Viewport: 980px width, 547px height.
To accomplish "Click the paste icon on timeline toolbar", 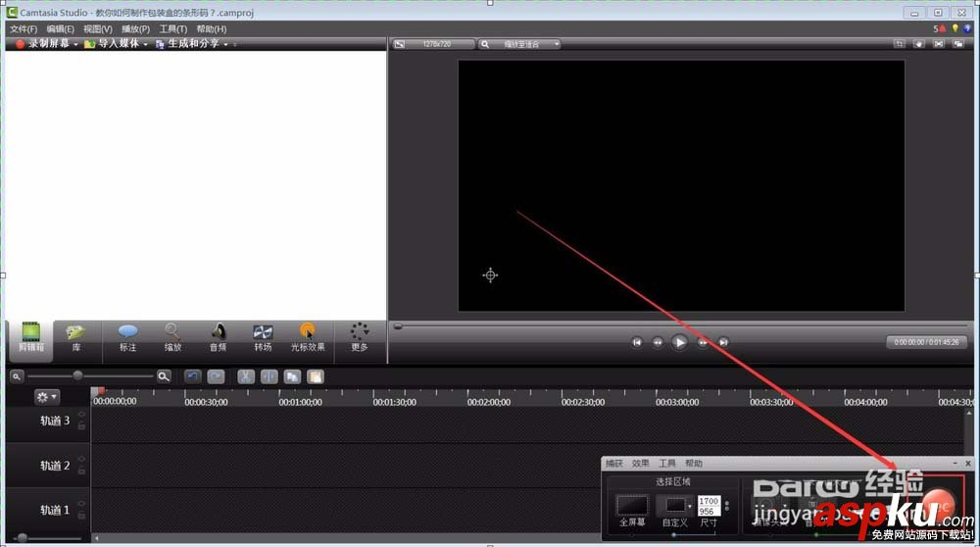I will (316, 376).
